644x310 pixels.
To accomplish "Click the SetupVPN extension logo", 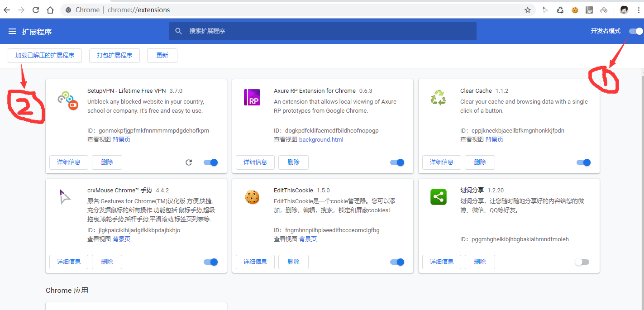I will pos(68,100).
